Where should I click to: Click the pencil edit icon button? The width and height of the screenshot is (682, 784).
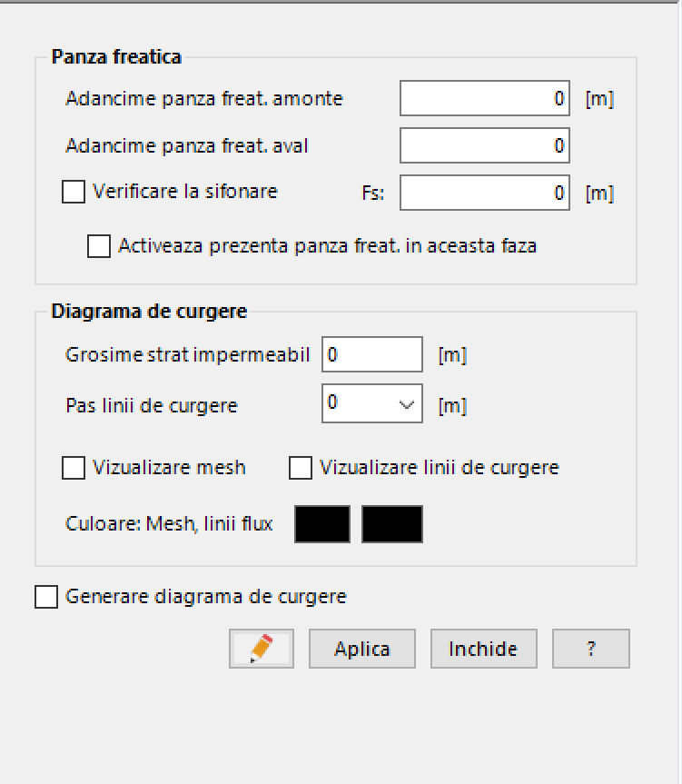point(262,650)
